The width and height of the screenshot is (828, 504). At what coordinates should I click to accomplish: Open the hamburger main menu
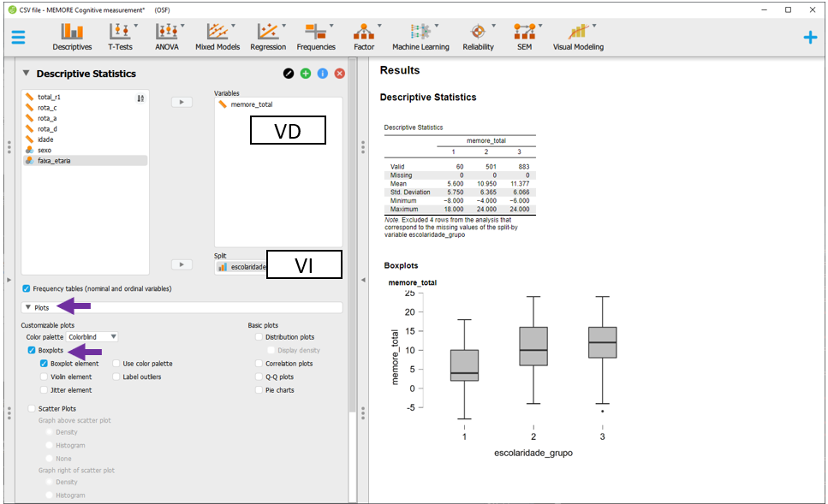click(x=18, y=38)
